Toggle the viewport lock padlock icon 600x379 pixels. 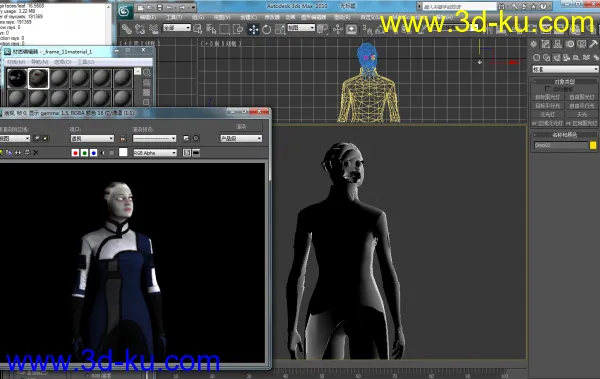[x=122, y=138]
